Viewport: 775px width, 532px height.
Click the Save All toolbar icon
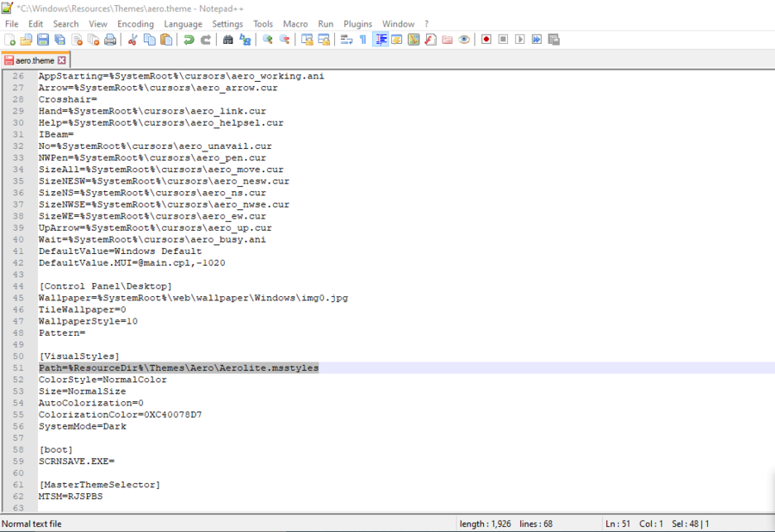click(x=59, y=40)
